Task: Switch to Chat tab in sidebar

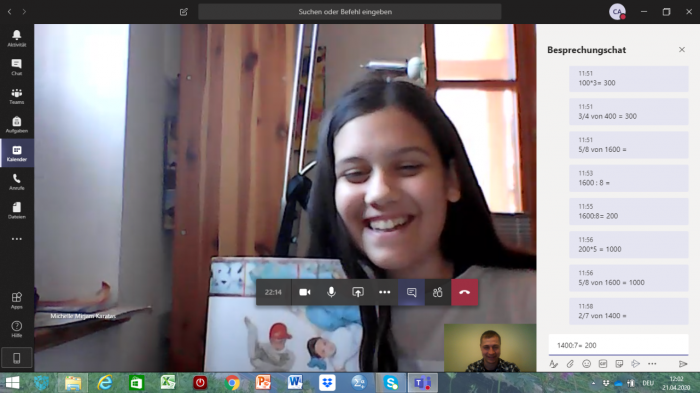Action: [17, 67]
